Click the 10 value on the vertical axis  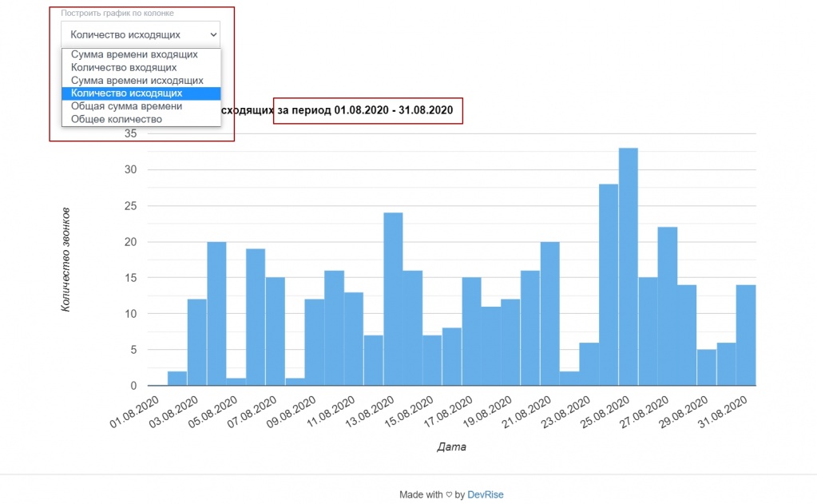coord(130,314)
